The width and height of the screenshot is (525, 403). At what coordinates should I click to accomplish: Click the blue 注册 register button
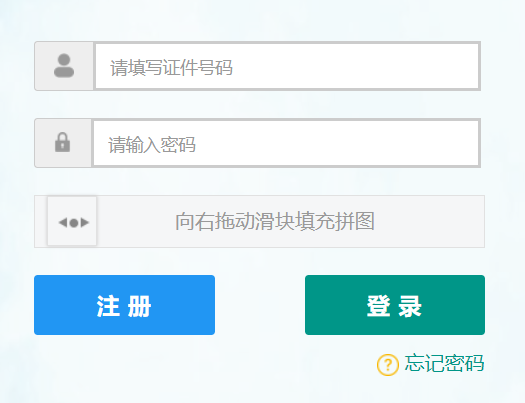tap(125, 305)
